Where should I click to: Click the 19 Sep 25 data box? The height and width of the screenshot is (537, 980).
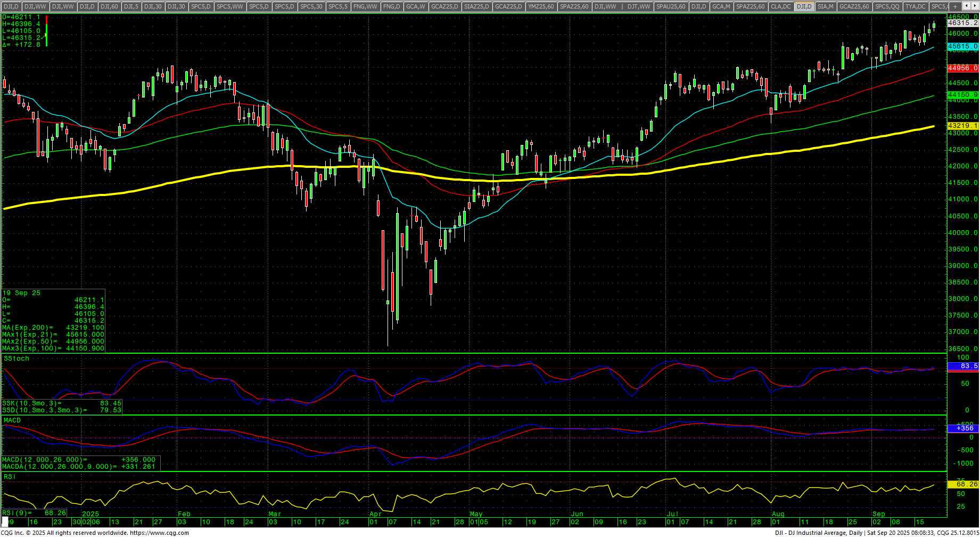point(53,321)
